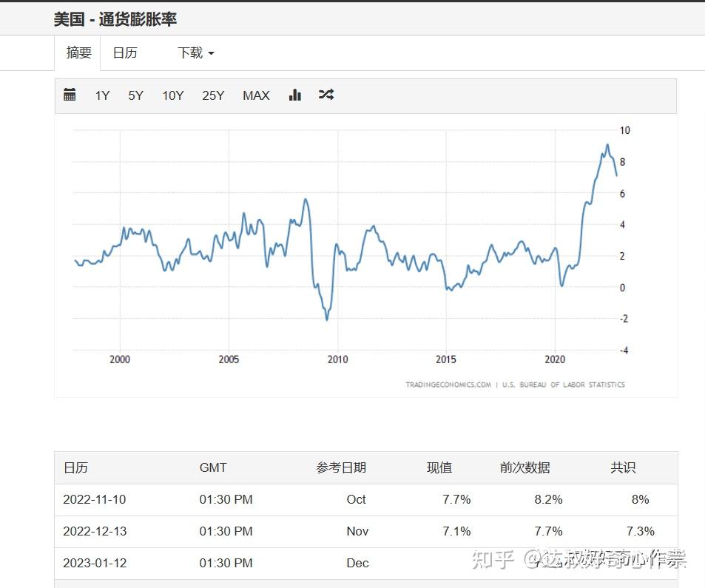
Task: Click the 美国 - 通货膨胀率 page title
Action: tap(115, 19)
